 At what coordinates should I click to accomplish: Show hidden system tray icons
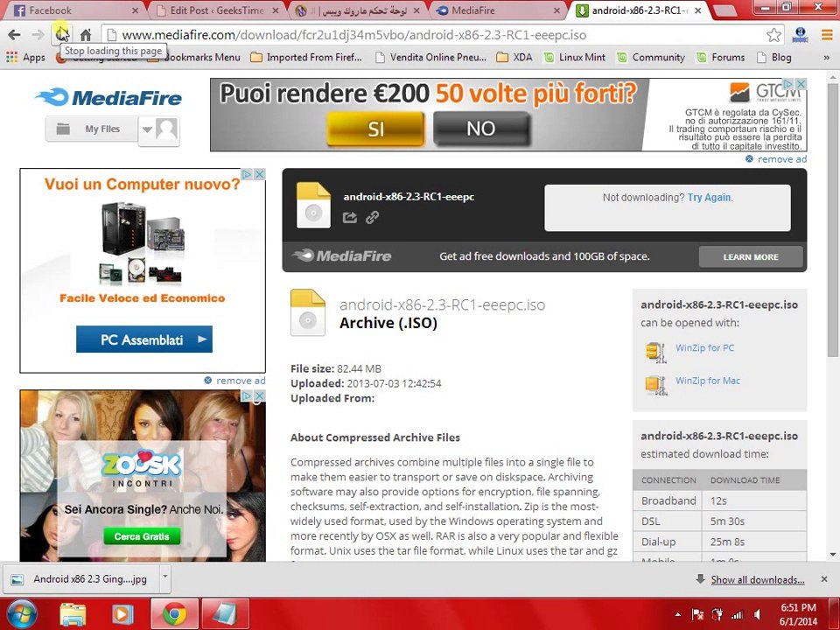tap(678, 614)
